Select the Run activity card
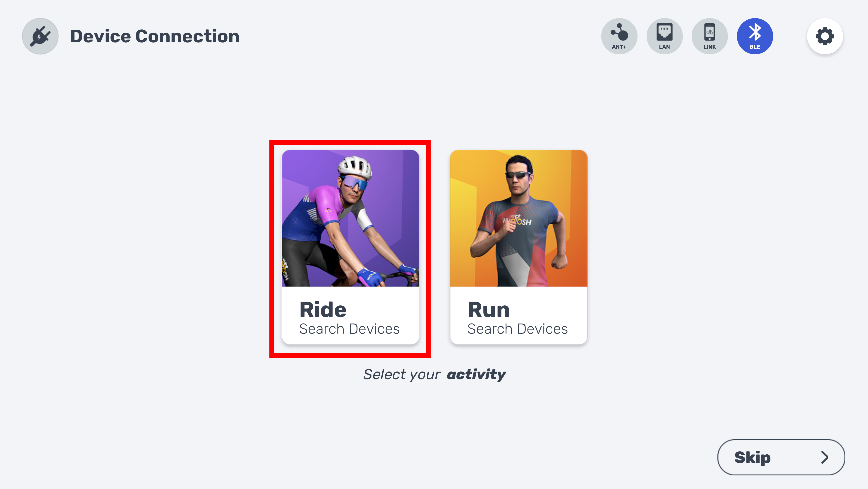Viewport: 868px width, 489px height. click(518, 247)
